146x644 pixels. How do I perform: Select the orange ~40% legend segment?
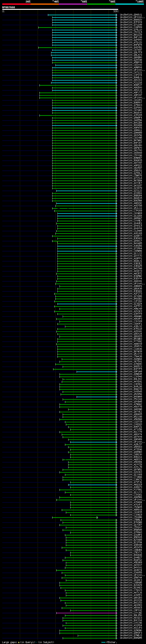45,4
